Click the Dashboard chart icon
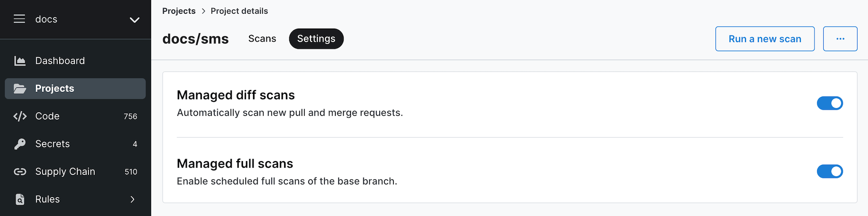The image size is (868, 216). [x=20, y=61]
